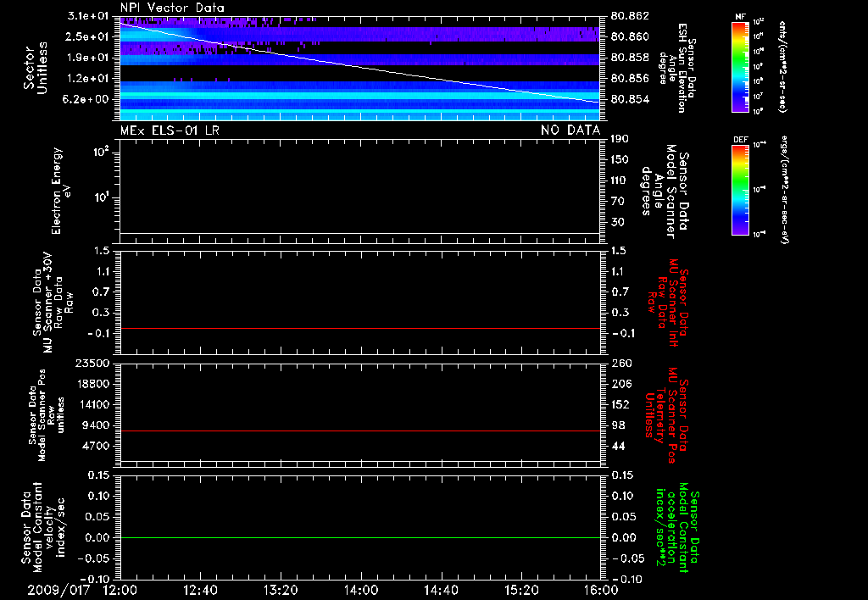Click the 152 telemetry tick value
This screenshot has width=868, height=600.
pyautogui.click(x=621, y=404)
